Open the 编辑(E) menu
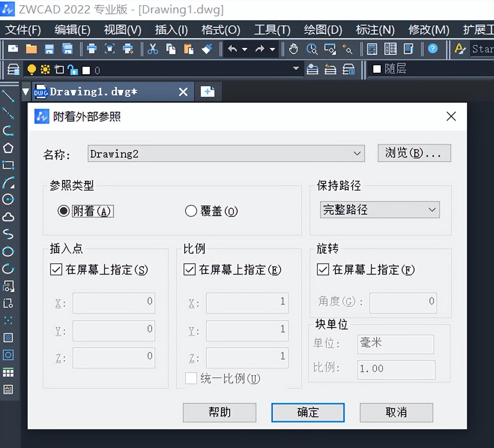Image resolution: width=494 pixels, height=448 pixels. pos(72,30)
